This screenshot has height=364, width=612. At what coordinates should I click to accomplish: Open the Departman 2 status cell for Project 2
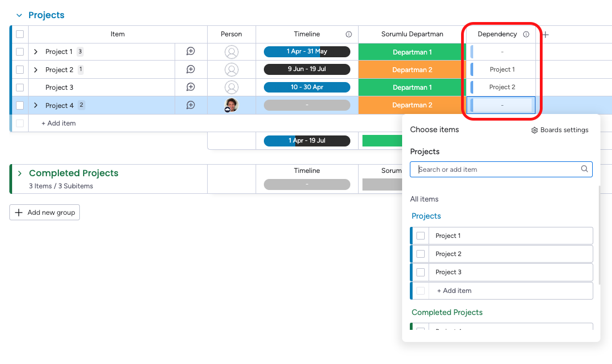412,70
